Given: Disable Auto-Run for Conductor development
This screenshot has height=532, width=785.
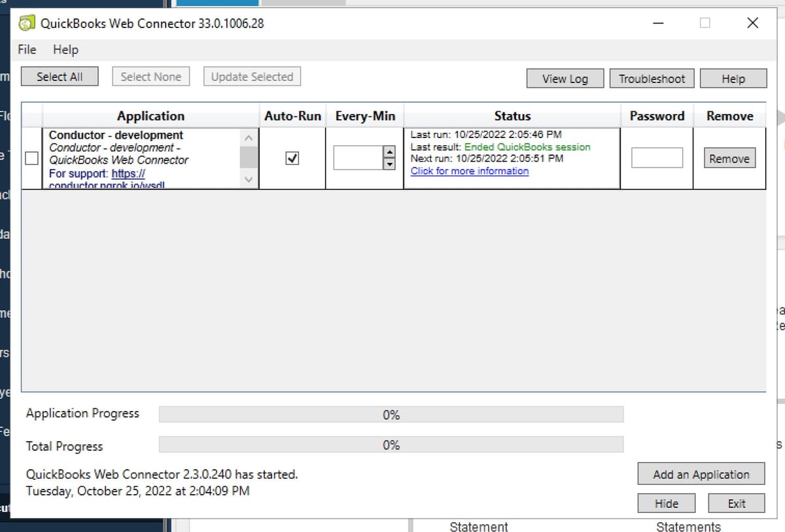Looking at the screenshot, I should coord(293,158).
